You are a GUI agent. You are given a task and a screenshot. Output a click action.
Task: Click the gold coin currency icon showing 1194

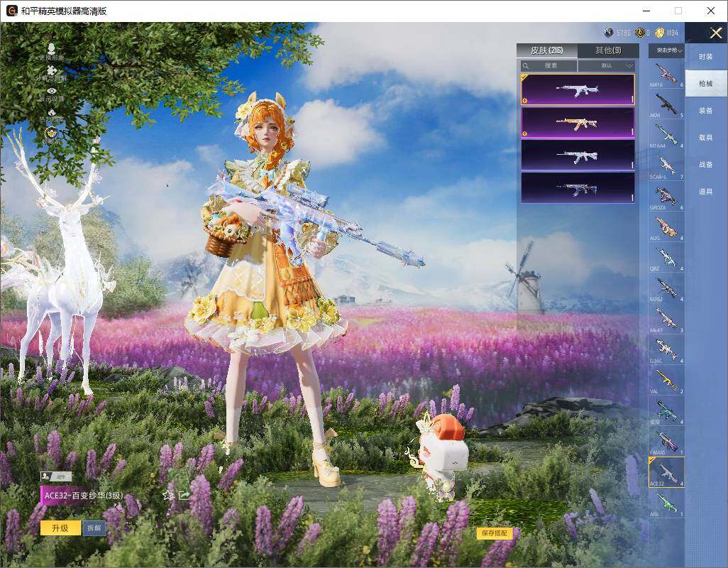(659, 33)
